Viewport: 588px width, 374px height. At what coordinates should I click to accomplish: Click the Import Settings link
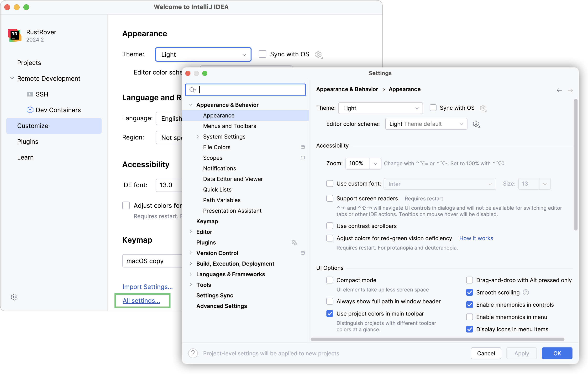tap(147, 287)
